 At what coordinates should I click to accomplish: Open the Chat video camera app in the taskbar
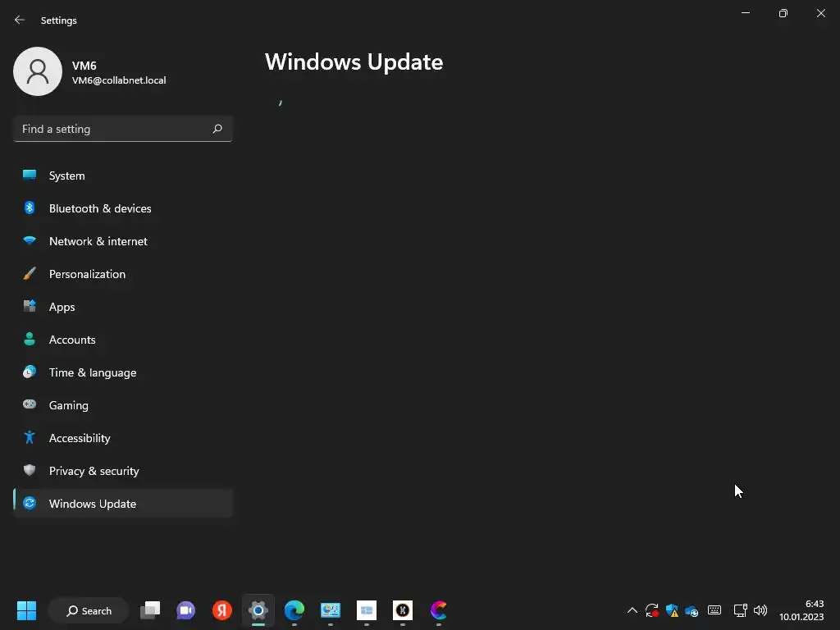(x=186, y=610)
